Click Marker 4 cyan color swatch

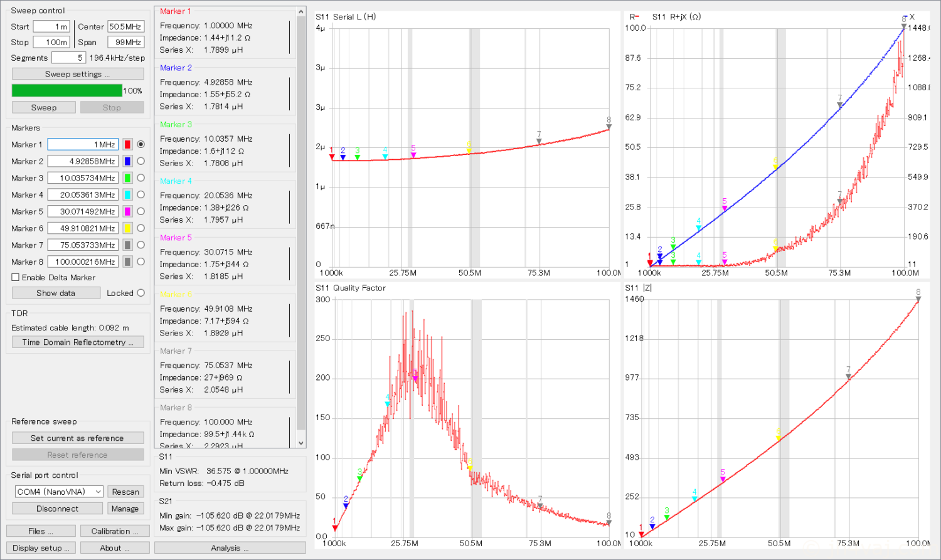pyautogui.click(x=127, y=195)
